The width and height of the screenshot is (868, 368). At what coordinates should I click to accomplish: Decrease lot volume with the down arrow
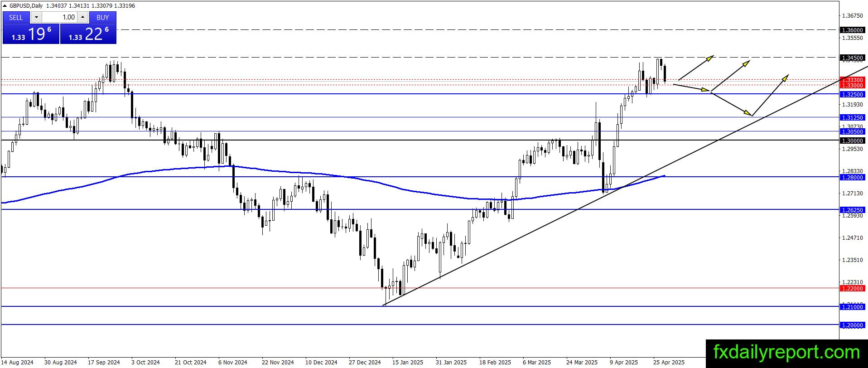pyautogui.click(x=36, y=17)
